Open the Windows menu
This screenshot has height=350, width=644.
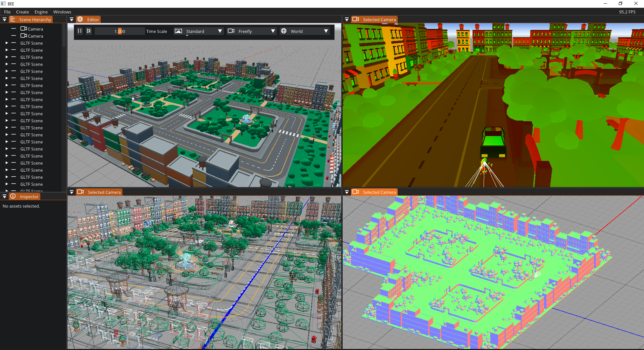coord(62,12)
